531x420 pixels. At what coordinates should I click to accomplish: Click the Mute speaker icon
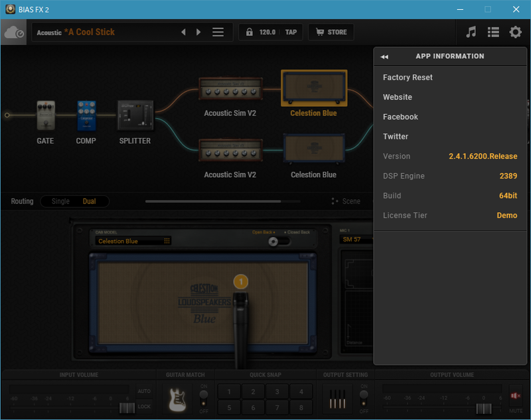pos(516,395)
